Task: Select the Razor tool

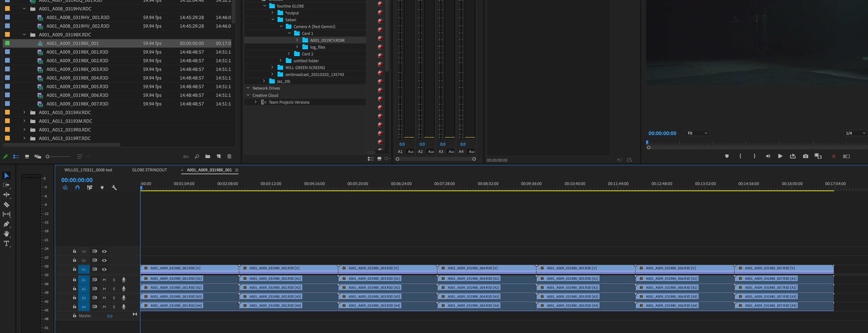Action: coord(6,204)
